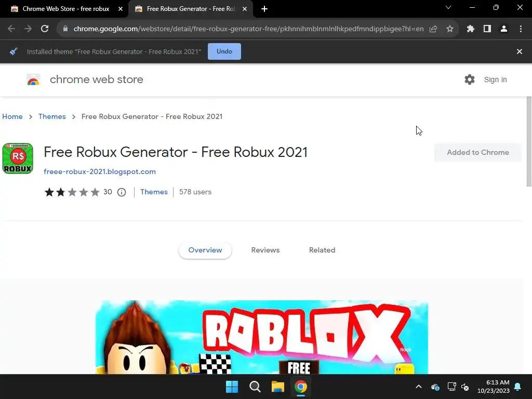Go to Home breadcrumb
Screen dimensions: 532x399
[x=12, y=116]
